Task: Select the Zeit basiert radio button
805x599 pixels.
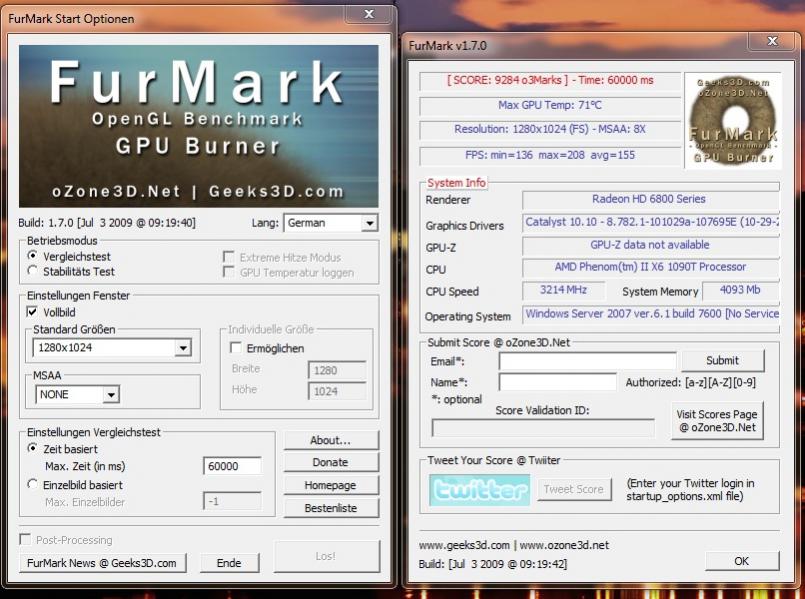Action: (32, 448)
